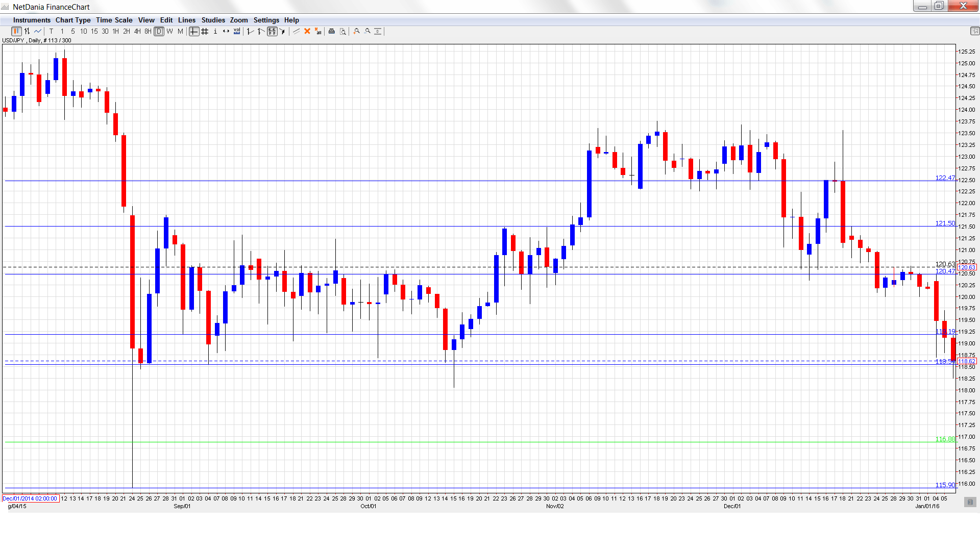The height and width of the screenshot is (551, 980).
Task: Click the bottom-right chart corner icon
Action: [970, 502]
